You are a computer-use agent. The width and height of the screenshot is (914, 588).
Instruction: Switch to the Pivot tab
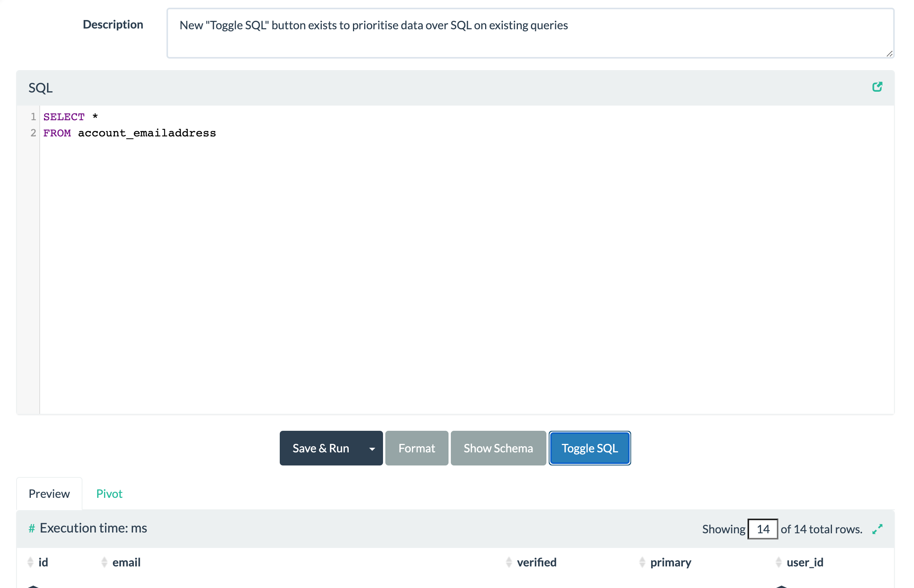[109, 493]
